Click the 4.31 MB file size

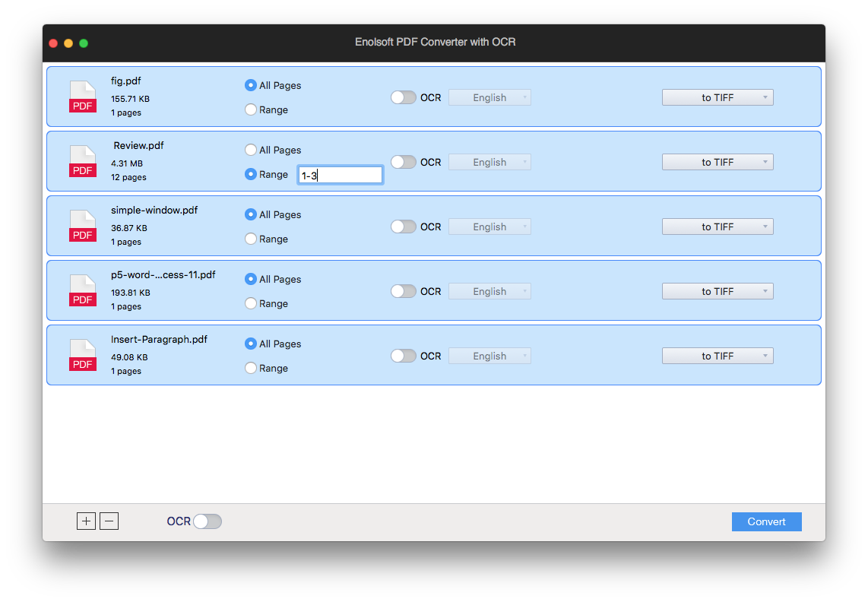(x=127, y=164)
